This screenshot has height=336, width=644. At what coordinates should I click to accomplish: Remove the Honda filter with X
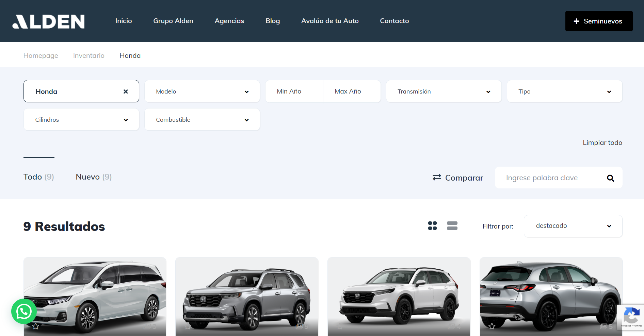[126, 91]
